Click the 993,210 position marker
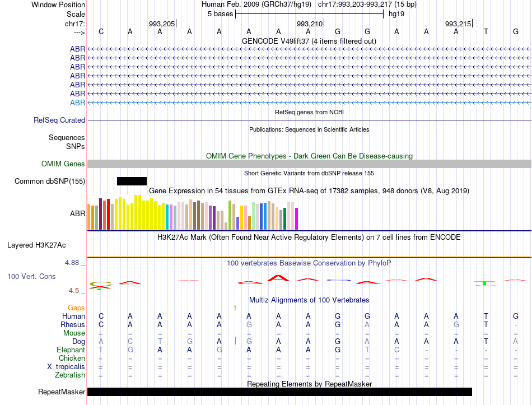The image size is (532, 405). click(x=310, y=24)
